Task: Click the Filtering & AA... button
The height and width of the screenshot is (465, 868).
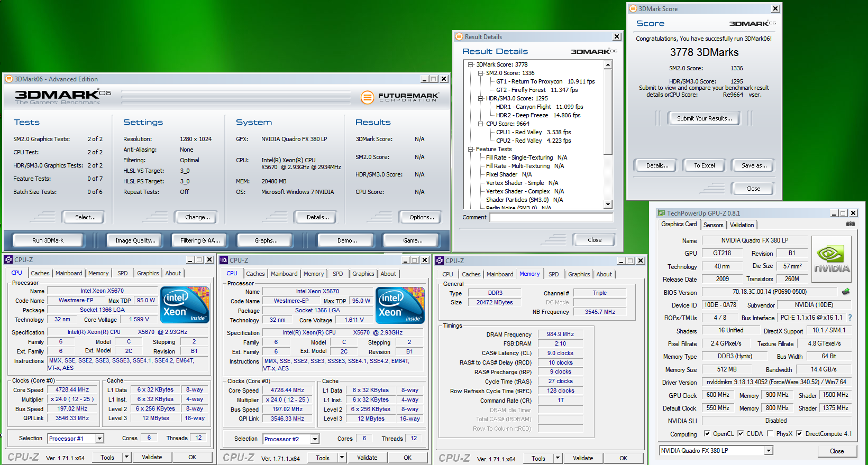Action: [x=200, y=240]
